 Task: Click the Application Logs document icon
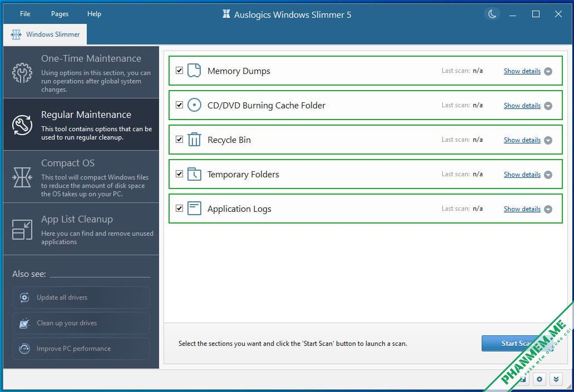[194, 209]
